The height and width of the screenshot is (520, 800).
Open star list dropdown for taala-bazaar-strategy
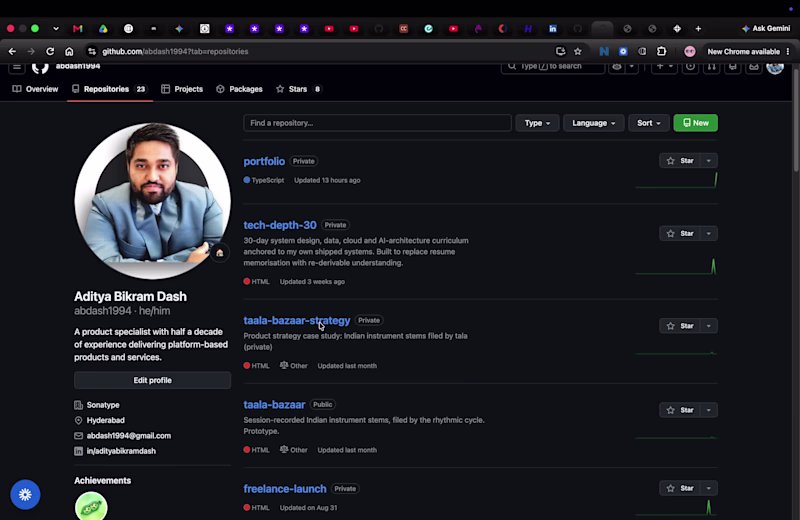709,326
